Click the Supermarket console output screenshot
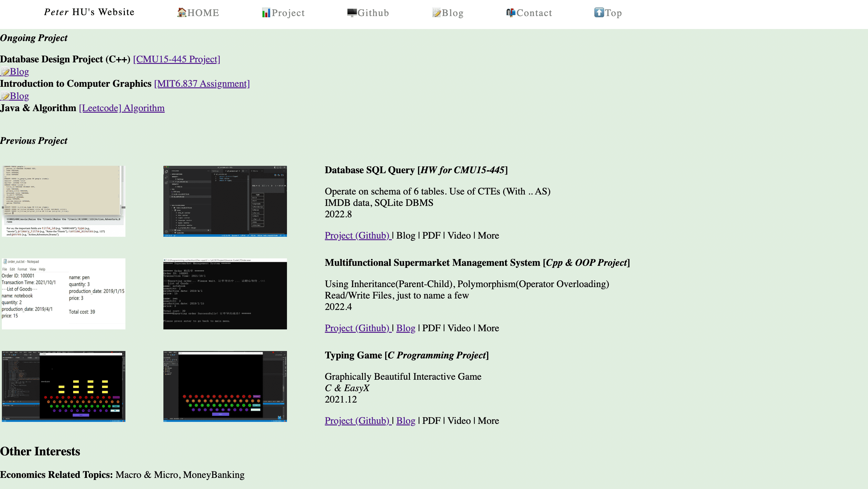Image resolution: width=868 pixels, height=489 pixels. point(225,294)
